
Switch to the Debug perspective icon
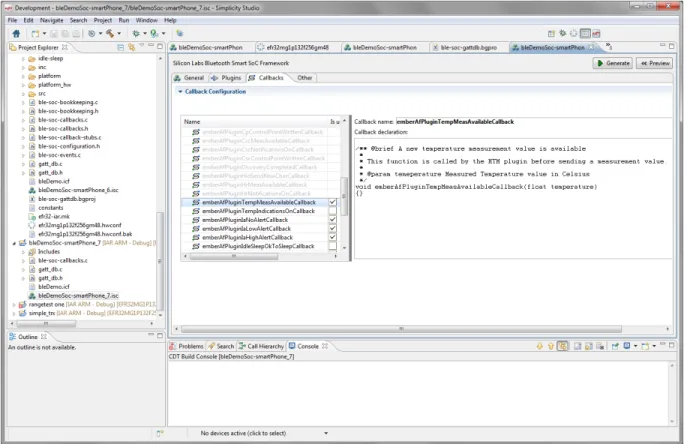[563, 33]
